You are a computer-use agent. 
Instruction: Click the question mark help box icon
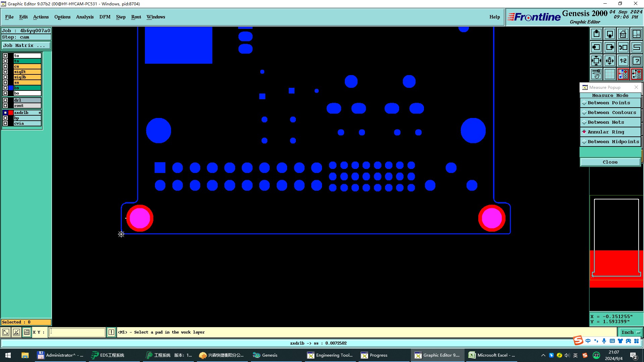coord(636,61)
